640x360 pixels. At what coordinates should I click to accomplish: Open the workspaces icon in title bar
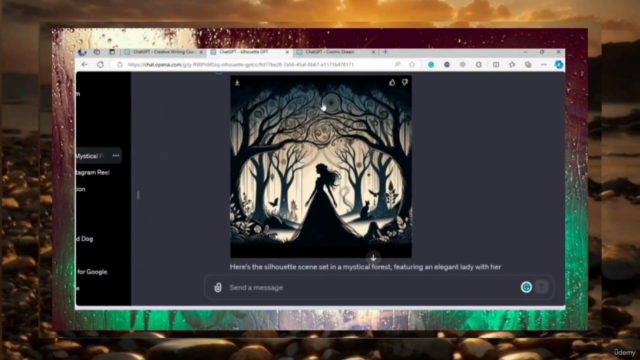pos(97,52)
